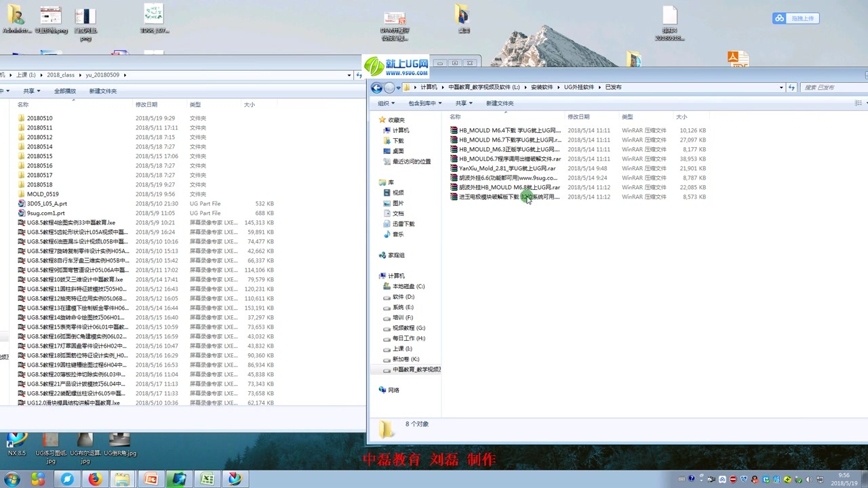Create new folder in 已发布 window
Viewport: 868px width, 488px height.
coord(500,103)
